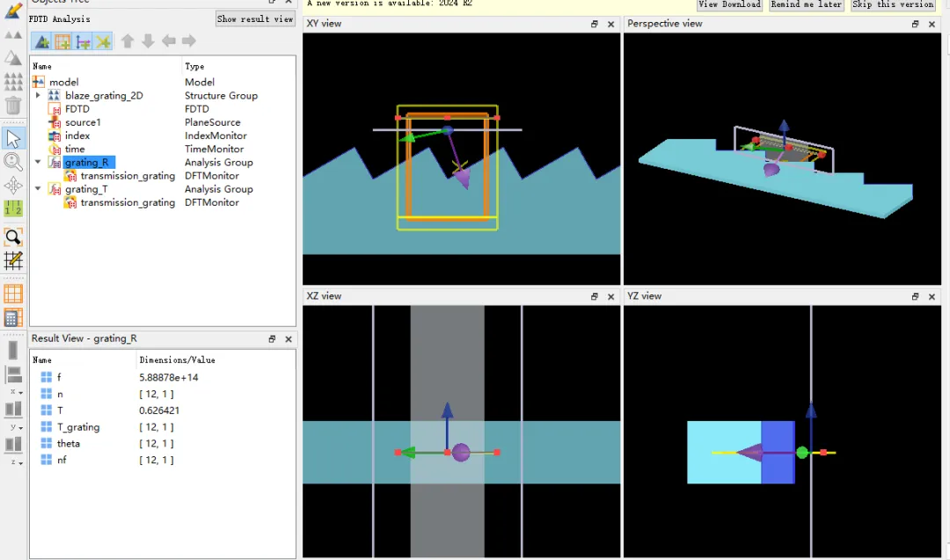The width and height of the screenshot is (950, 560).
Task: Toggle the structures filter in Objects Tree
Action: point(41,41)
